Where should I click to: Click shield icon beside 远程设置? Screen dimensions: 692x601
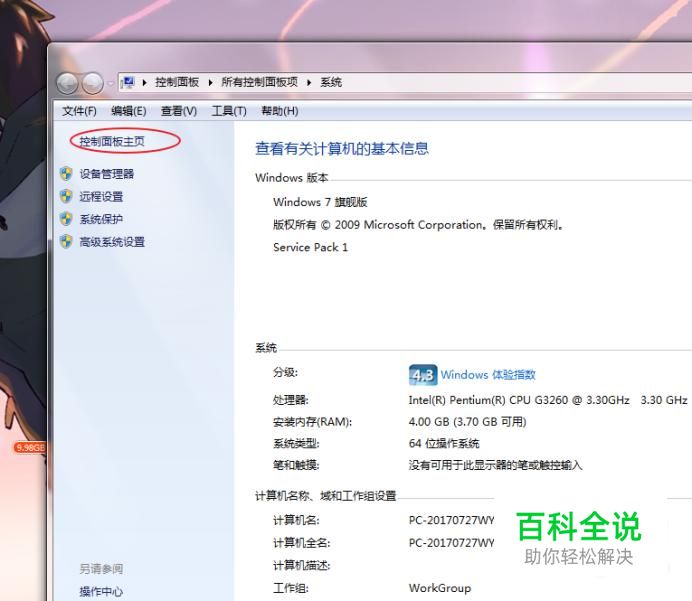click(66, 196)
